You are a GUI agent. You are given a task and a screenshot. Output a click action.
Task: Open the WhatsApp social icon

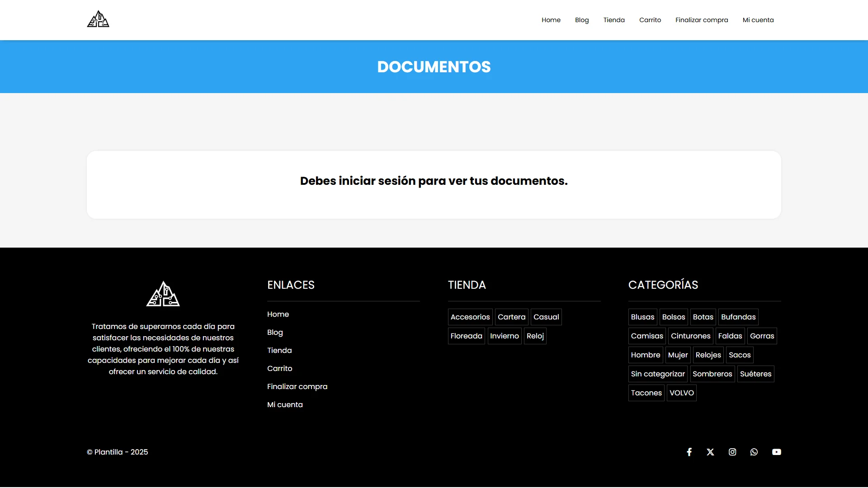click(x=754, y=452)
